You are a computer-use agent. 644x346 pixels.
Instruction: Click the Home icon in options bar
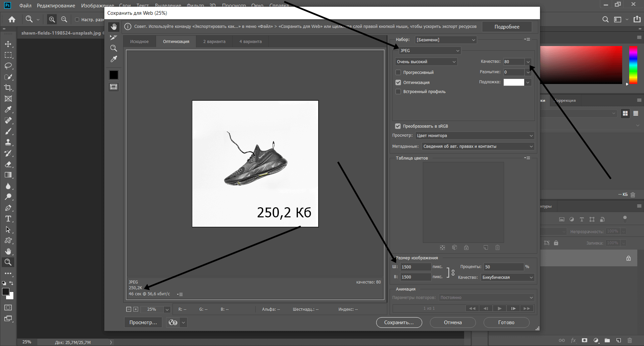point(12,19)
